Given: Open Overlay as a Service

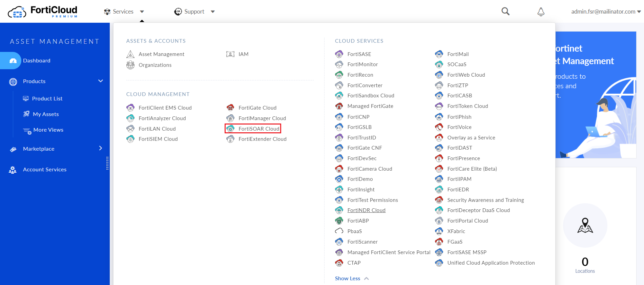Looking at the screenshot, I should pos(471,138).
